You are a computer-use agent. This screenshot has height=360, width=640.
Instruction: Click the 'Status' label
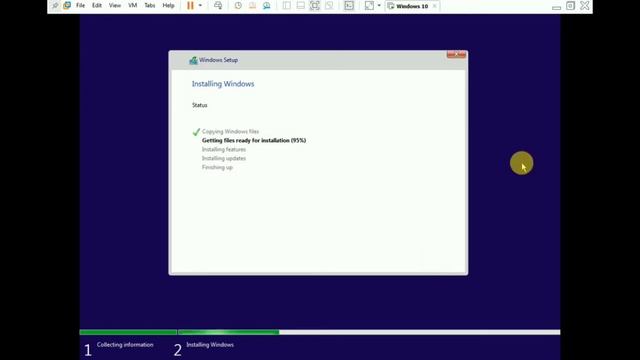coord(200,105)
